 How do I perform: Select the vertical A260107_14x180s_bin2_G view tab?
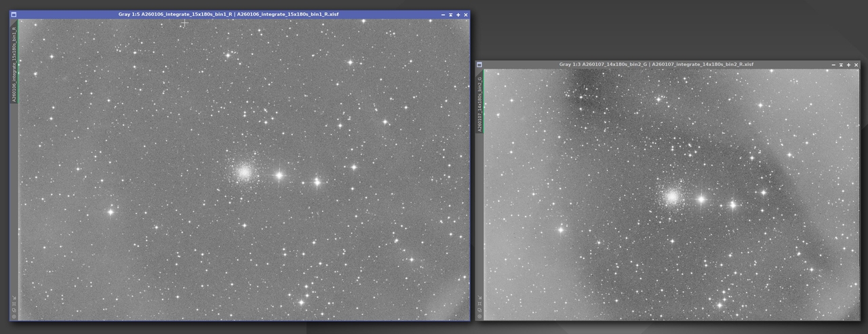(479, 103)
